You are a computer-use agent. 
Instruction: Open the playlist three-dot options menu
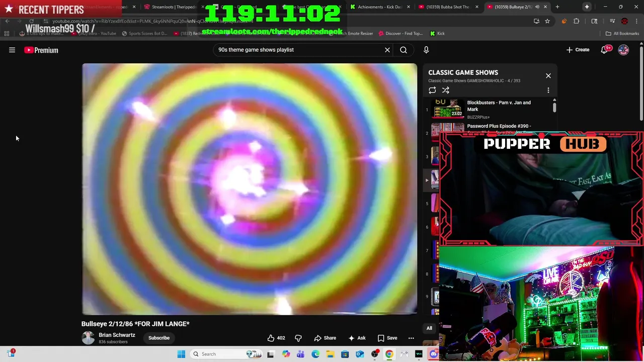coord(548,90)
